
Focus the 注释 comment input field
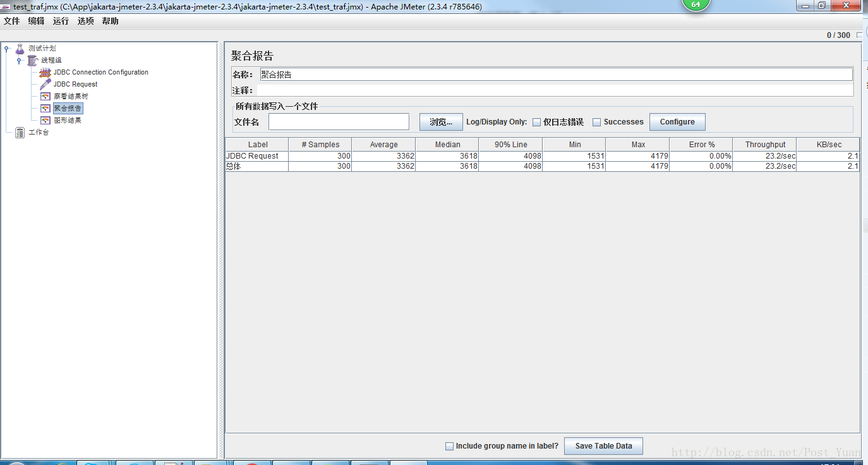pos(556,90)
